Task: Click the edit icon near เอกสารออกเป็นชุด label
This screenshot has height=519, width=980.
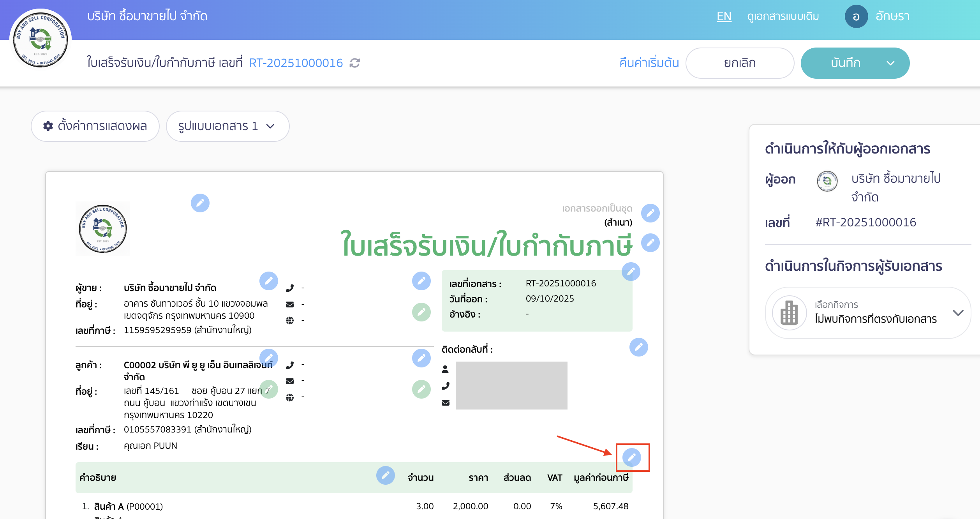Action: tap(650, 214)
